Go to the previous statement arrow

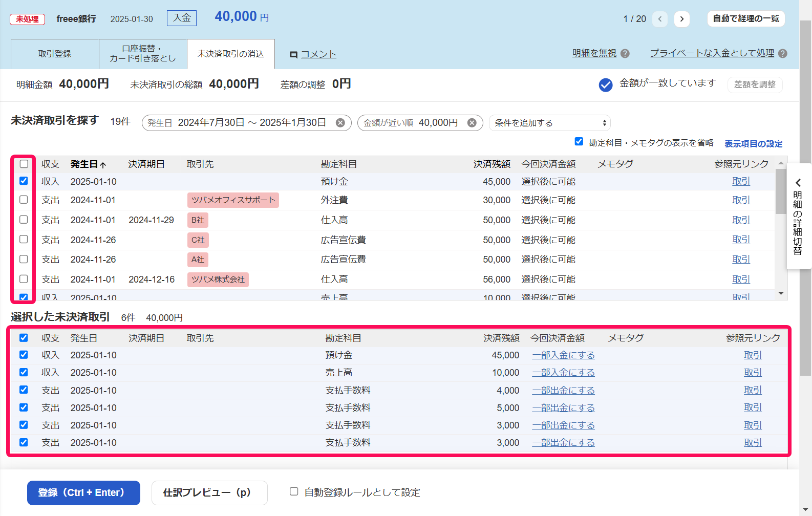pos(660,19)
